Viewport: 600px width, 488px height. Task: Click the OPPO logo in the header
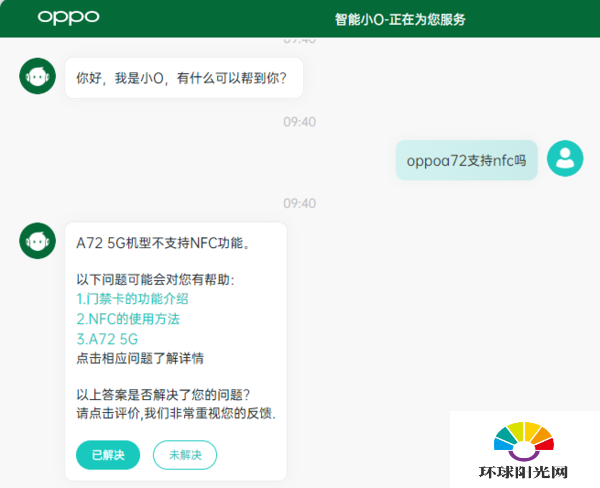point(68,18)
